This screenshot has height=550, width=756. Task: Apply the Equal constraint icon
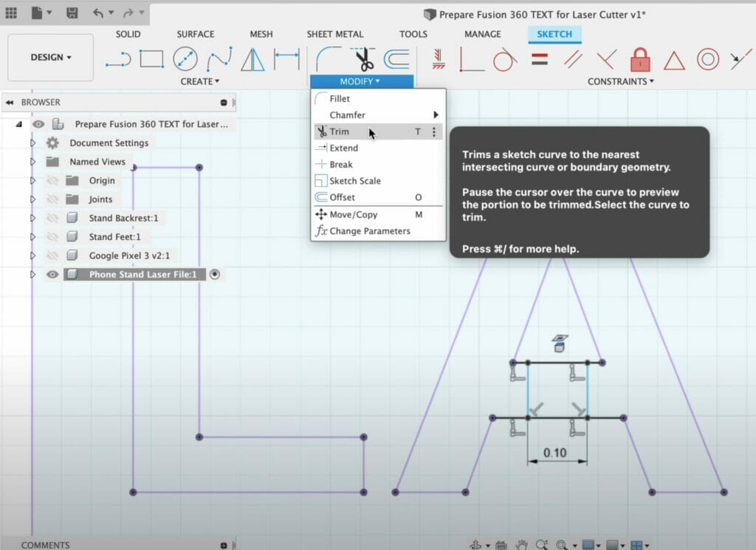coord(540,59)
